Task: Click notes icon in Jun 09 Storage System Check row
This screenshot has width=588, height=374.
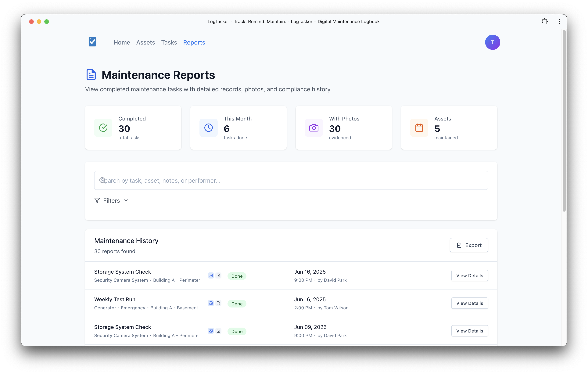Action: click(218, 331)
